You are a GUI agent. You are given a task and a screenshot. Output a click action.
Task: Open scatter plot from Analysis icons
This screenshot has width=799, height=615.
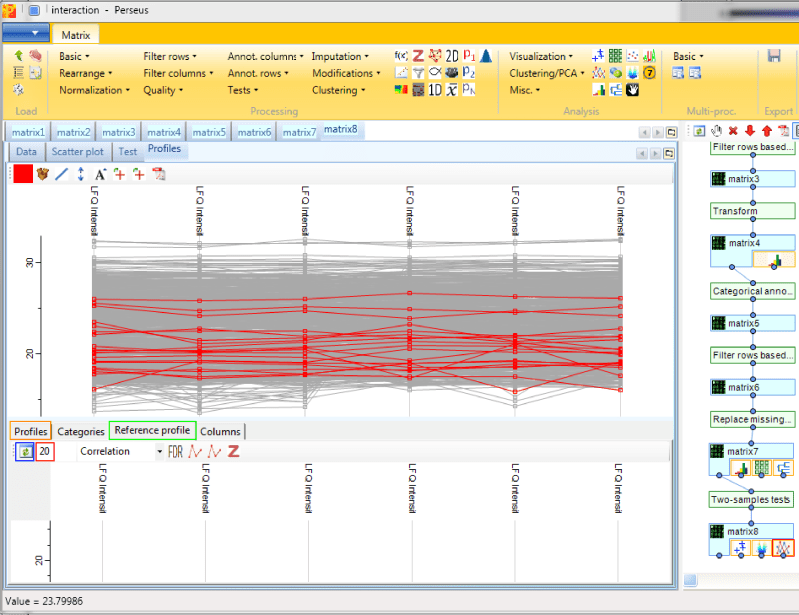(598, 56)
